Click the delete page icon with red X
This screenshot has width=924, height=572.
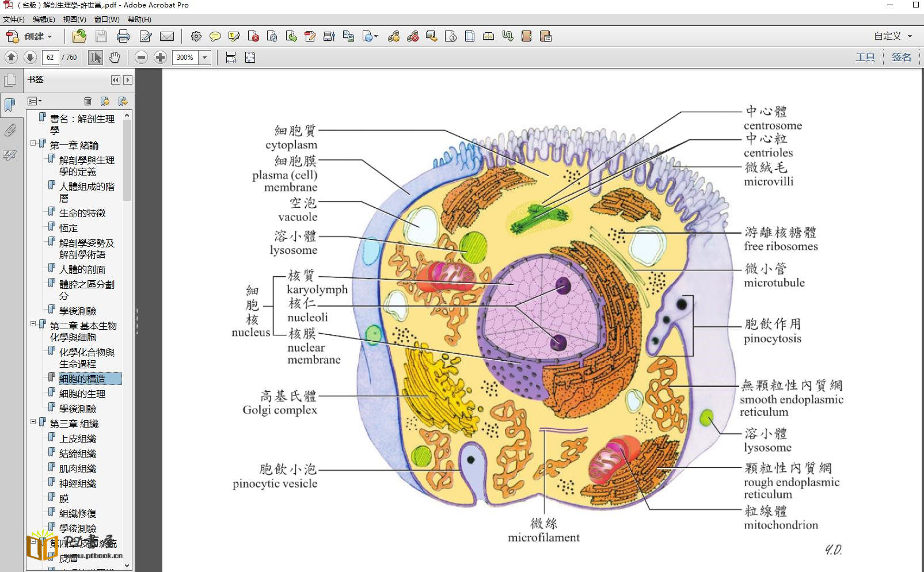point(253,36)
